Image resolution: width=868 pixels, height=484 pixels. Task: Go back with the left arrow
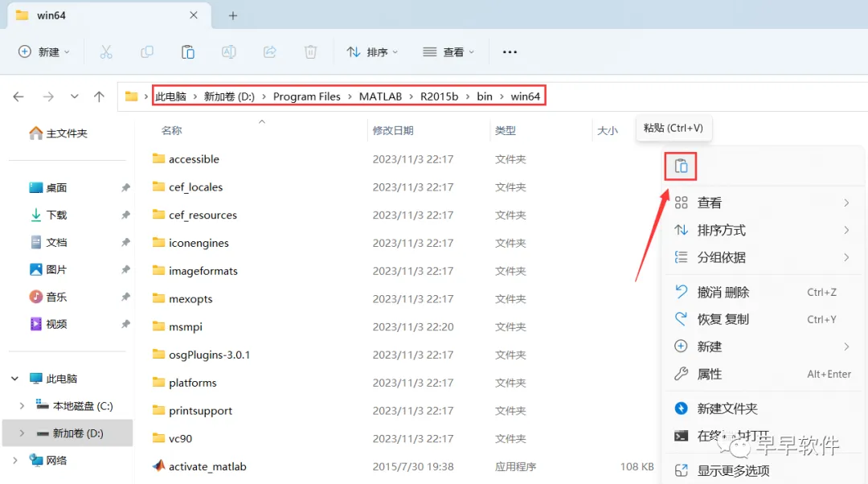click(18, 96)
